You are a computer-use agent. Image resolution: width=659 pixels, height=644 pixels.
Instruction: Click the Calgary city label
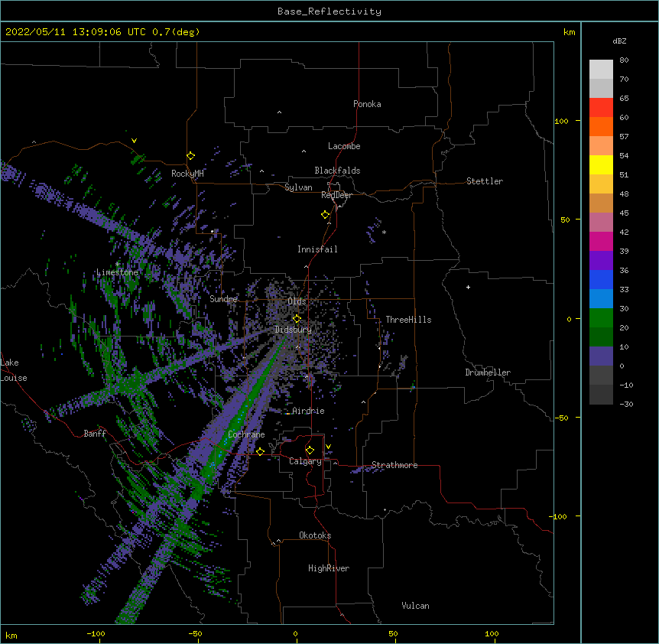pos(306,461)
